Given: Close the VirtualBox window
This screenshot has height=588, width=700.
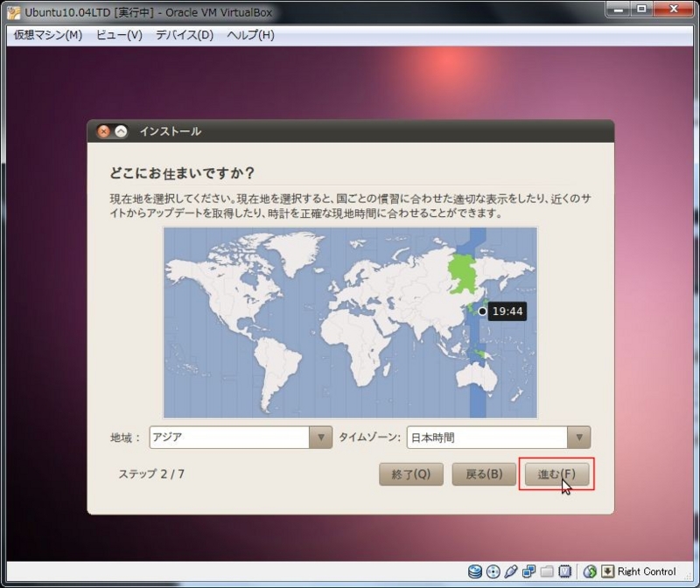Looking at the screenshot, I should click(674, 9).
